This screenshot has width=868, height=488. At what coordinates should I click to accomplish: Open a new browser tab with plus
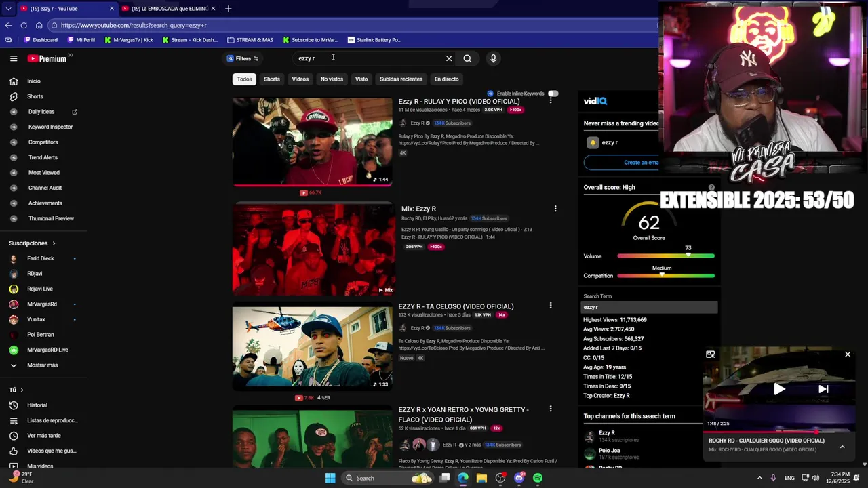point(228,9)
